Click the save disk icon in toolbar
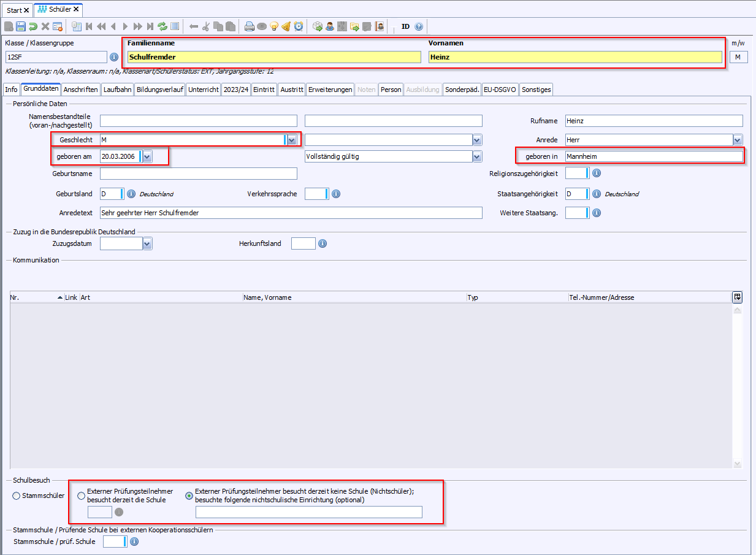756x555 pixels. (21, 26)
